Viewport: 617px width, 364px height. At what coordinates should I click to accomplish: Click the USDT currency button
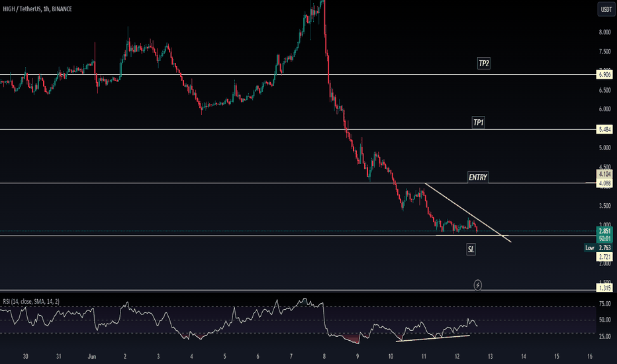tap(606, 9)
